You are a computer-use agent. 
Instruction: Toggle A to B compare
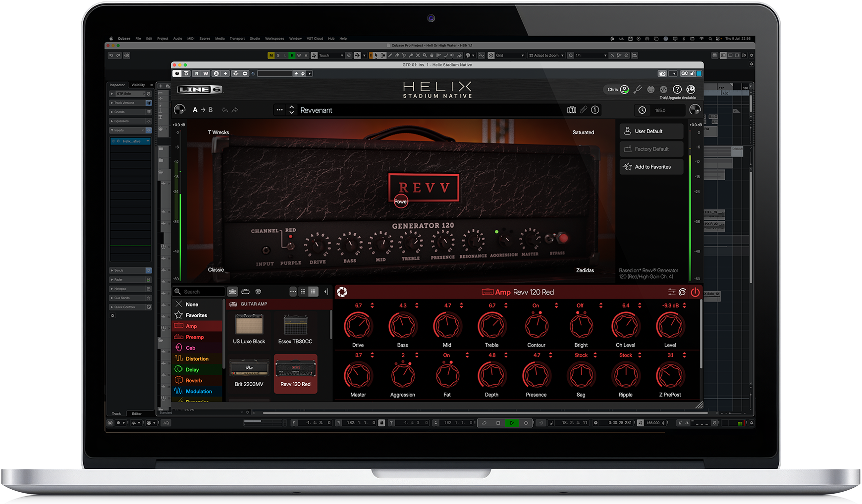click(203, 110)
